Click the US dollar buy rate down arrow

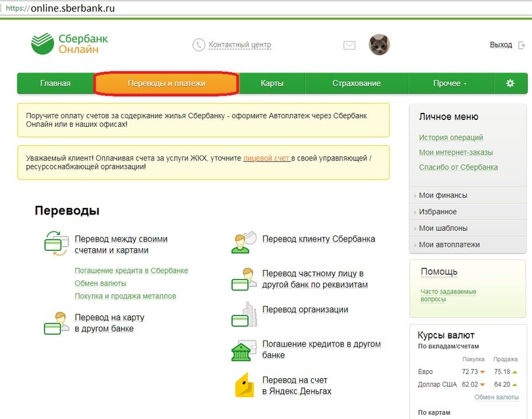point(483,385)
